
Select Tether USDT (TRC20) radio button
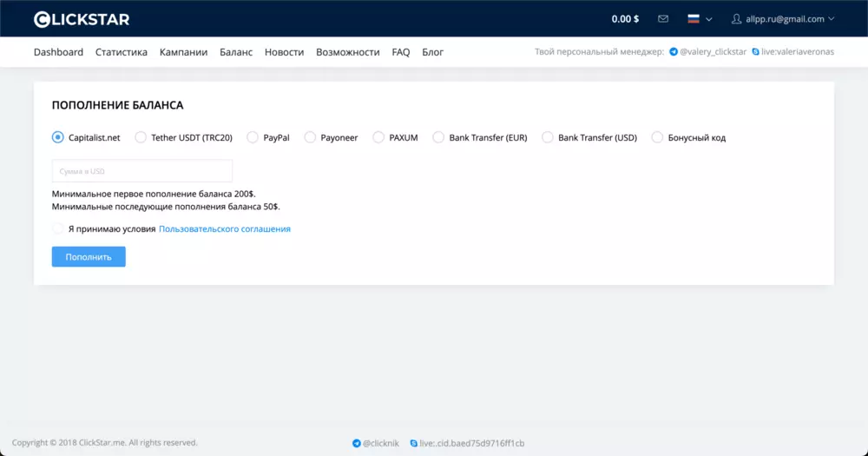click(x=141, y=137)
